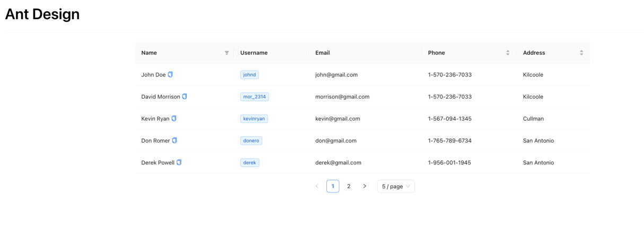
Task: Select page 1 in pagination
Action: (333, 186)
